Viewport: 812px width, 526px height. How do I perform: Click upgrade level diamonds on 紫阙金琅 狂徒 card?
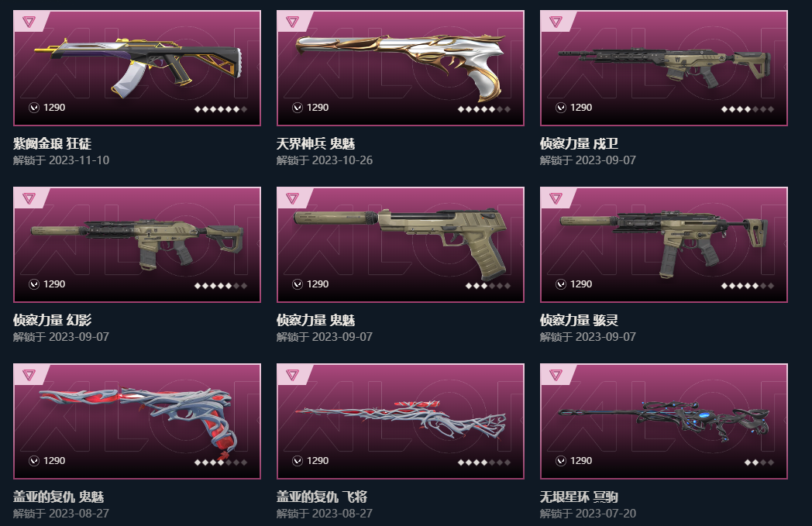tap(221, 109)
